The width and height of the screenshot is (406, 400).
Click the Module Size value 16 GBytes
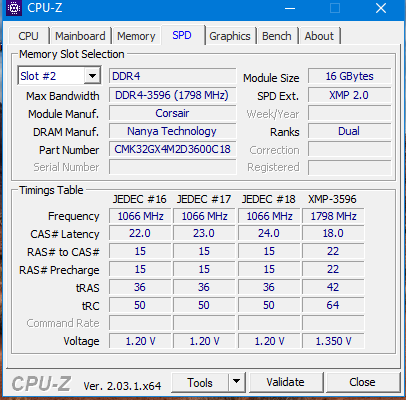pyautogui.click(x=350, y=76)
